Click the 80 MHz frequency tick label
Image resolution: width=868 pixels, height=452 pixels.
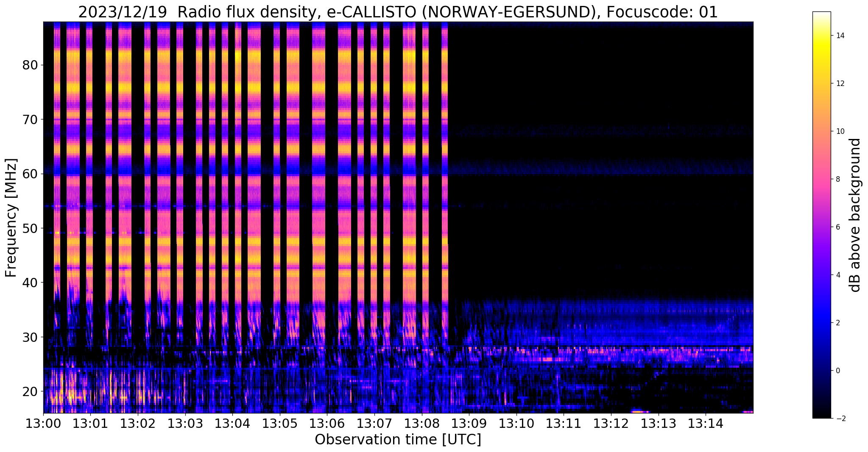[x=30, y=65]
